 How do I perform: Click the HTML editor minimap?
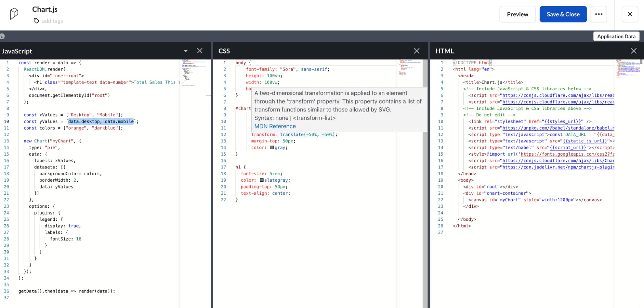coord(628,69)
